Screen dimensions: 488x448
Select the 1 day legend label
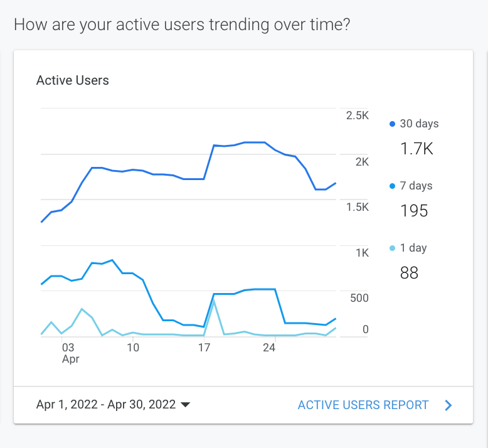413,248
